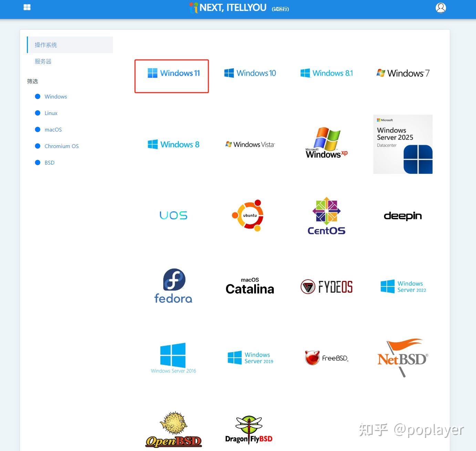Viewport: 476px width, 451px height.
Task: Open the FreeBSD logo
Action: point(327,358)
